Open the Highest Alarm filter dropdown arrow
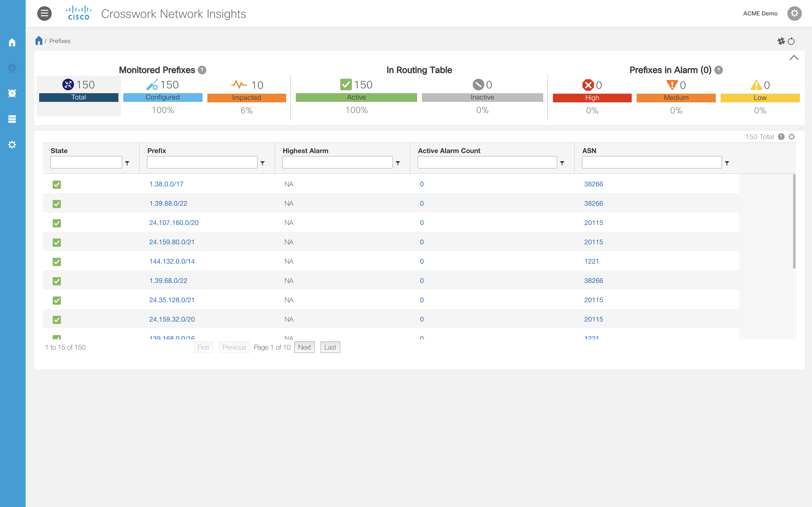 click(x=398, y=163)
